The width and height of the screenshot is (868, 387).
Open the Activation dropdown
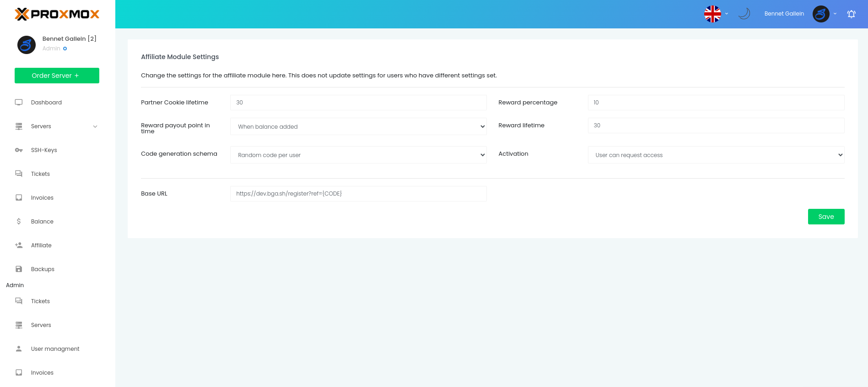(716, 155)
